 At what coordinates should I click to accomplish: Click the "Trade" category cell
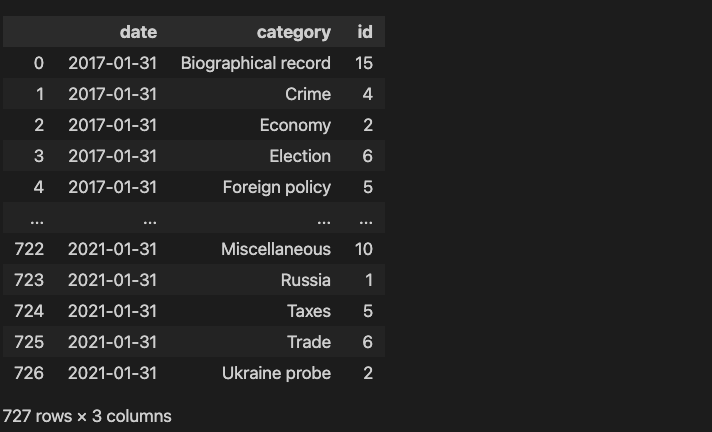pos(308,342)
